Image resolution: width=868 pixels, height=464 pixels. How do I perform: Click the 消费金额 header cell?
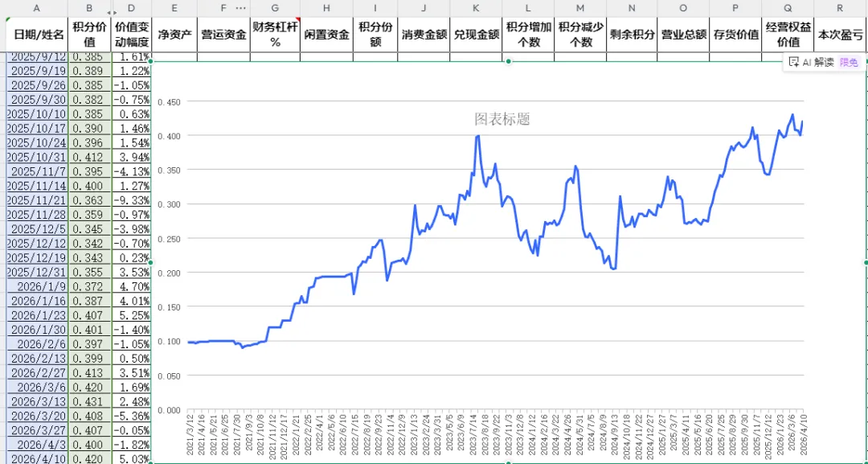(424, 35)
